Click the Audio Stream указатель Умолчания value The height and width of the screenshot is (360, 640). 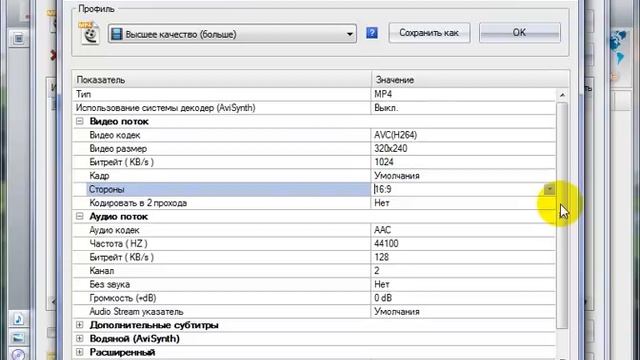[x=397, y=311]
